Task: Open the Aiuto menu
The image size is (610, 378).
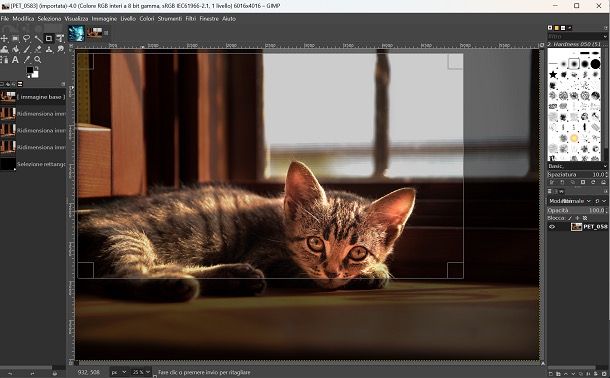Action: (229, 18)
